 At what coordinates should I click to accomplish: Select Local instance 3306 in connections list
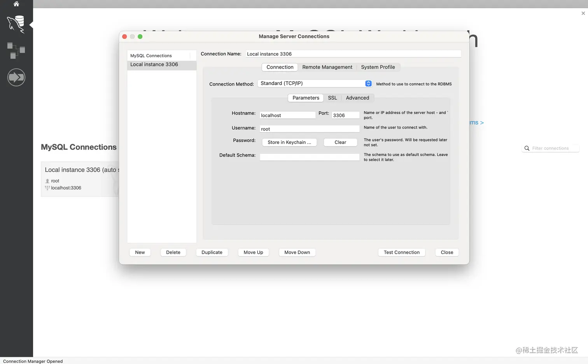(162, 65)
